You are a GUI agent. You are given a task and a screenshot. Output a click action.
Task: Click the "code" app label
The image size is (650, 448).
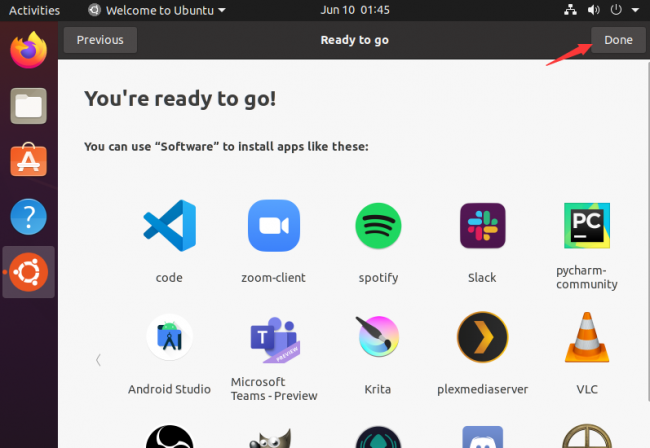pos(169,278)
